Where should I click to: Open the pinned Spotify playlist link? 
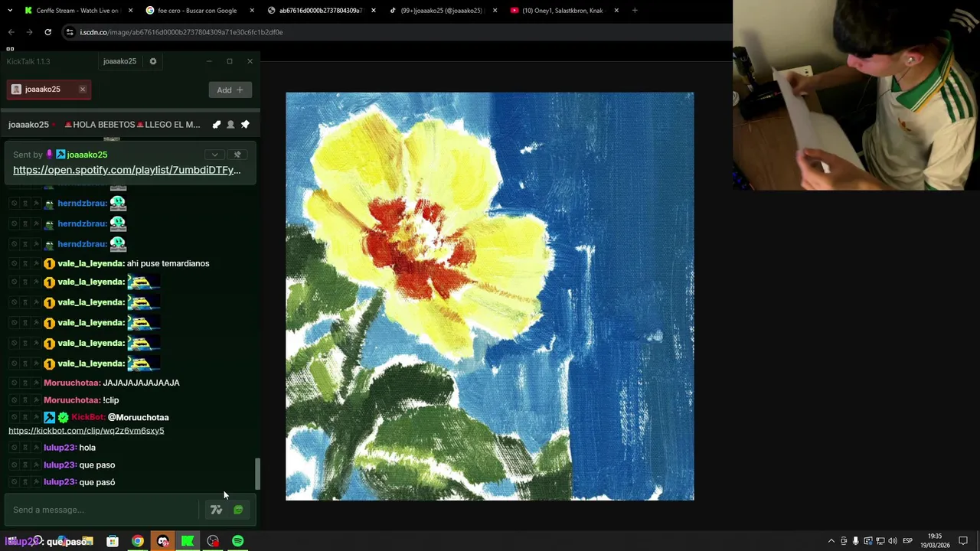pos(126,170)
